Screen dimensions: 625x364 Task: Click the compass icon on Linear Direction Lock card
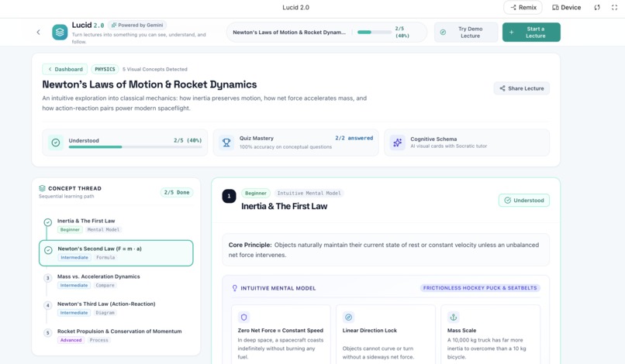point(348,318)
